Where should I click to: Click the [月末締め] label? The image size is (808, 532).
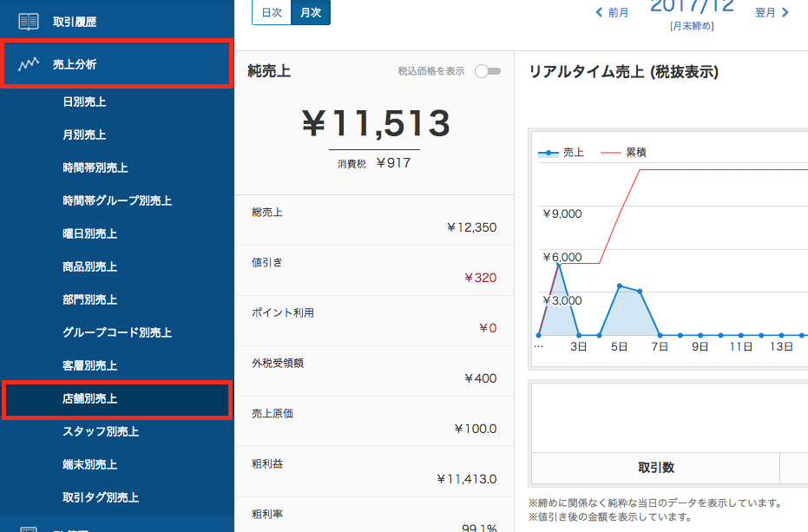(x=692, y=26)
